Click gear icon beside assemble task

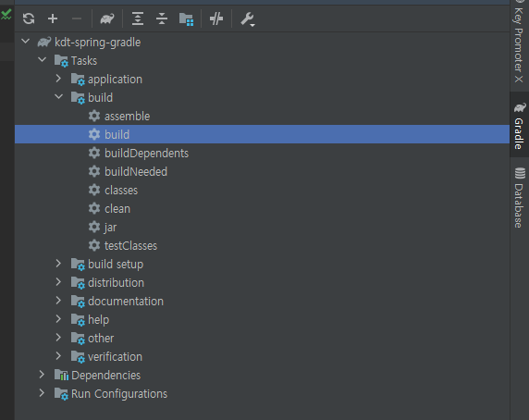tap(94, 116)
